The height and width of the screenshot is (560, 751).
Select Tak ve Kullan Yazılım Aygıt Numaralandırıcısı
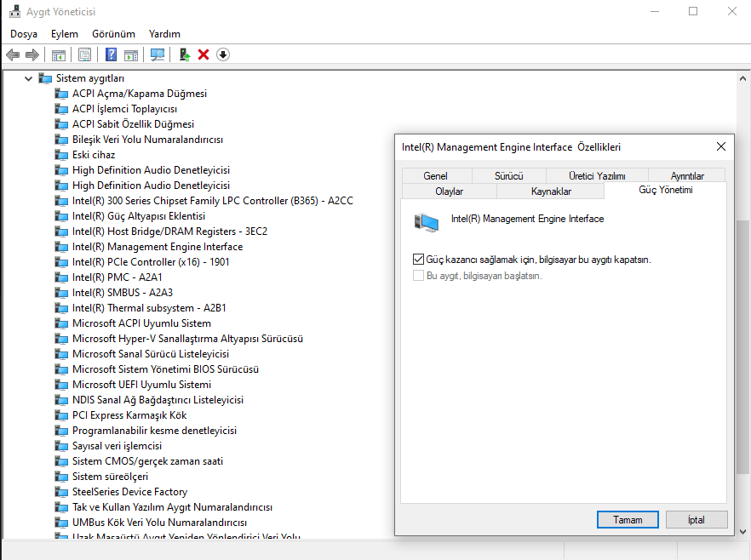(x=172, y=507)
